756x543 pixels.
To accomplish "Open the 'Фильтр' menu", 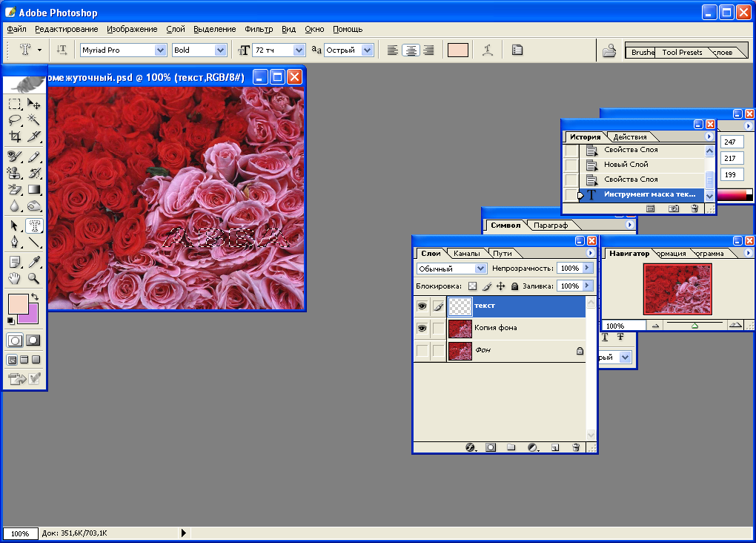I will pos(259,29).
